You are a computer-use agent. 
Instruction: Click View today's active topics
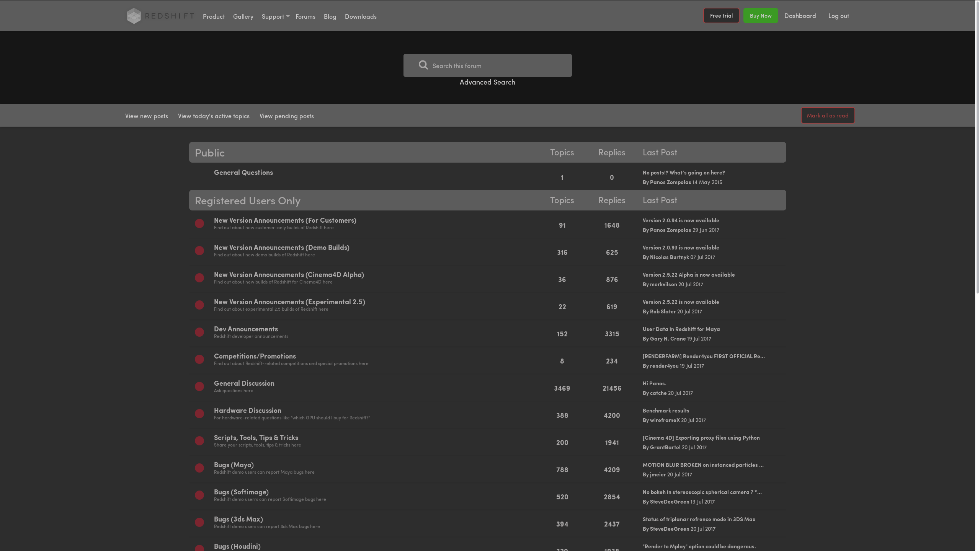coord(214,116)
